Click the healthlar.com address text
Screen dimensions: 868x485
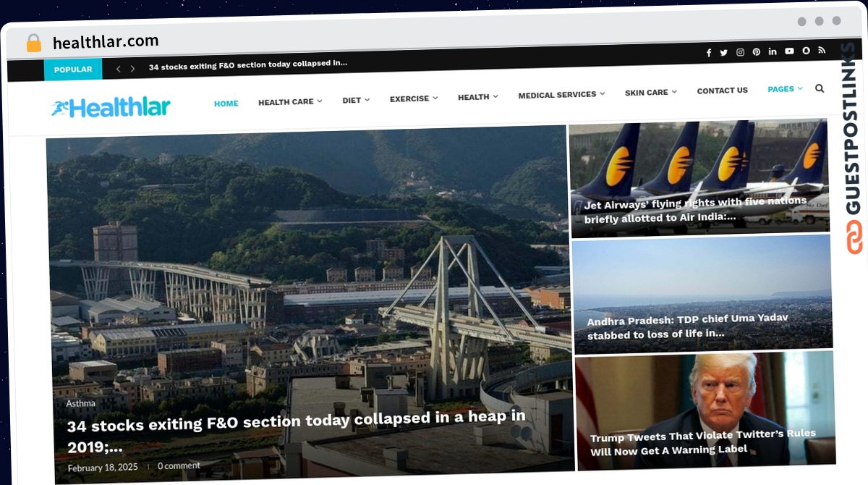[106, 41]
